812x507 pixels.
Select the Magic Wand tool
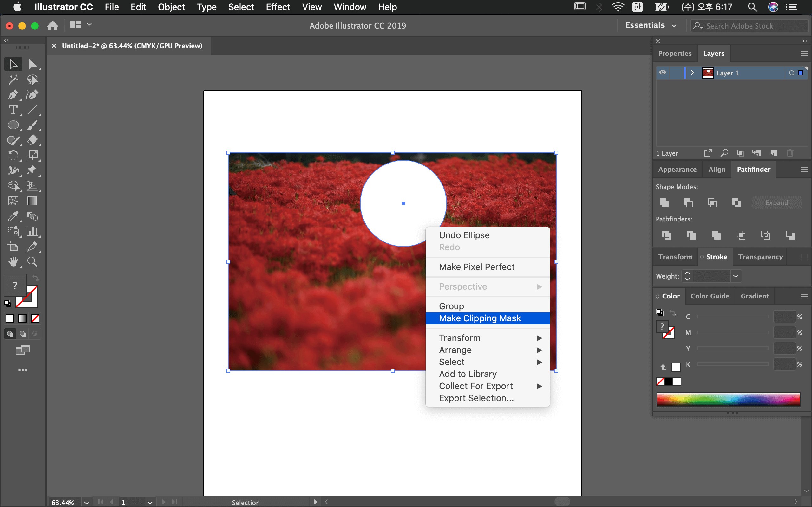click(x=13, y=80)
